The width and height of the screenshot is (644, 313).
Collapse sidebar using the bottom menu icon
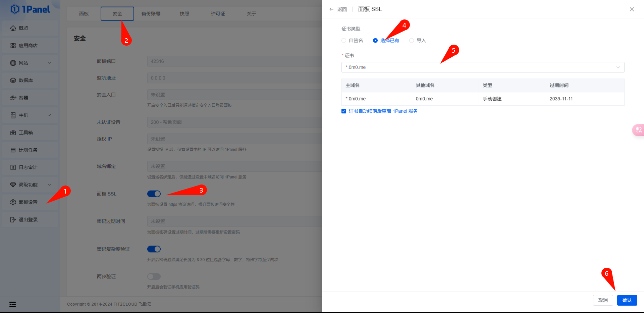12,304
